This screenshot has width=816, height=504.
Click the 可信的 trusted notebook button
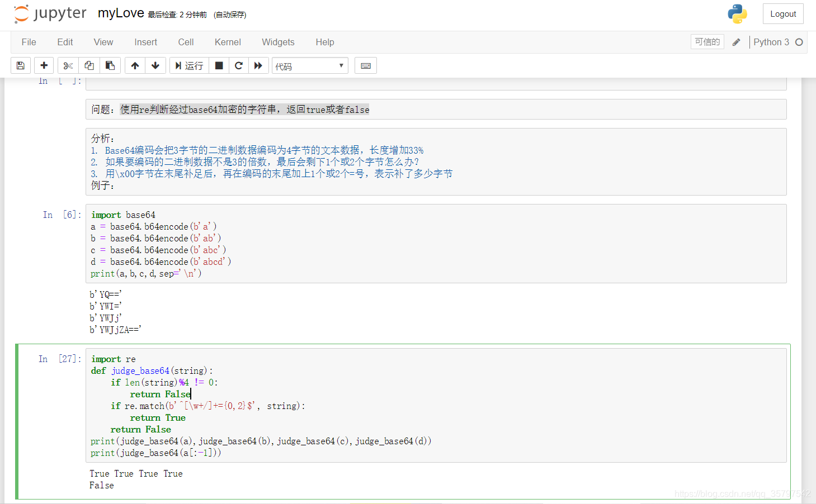(707, 42)
